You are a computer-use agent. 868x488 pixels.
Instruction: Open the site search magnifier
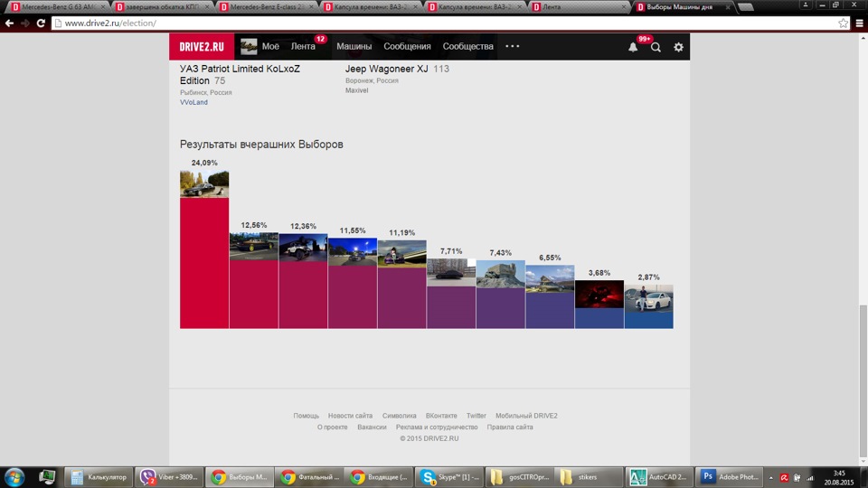tap(656, 47)
